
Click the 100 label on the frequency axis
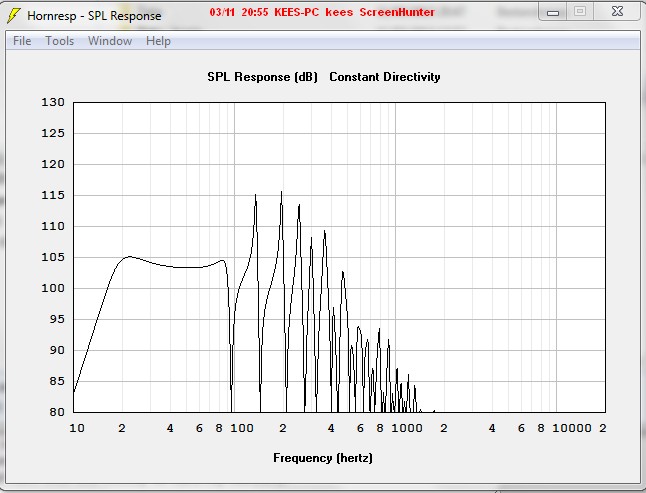pyautogui.click(x=242, y=428)
